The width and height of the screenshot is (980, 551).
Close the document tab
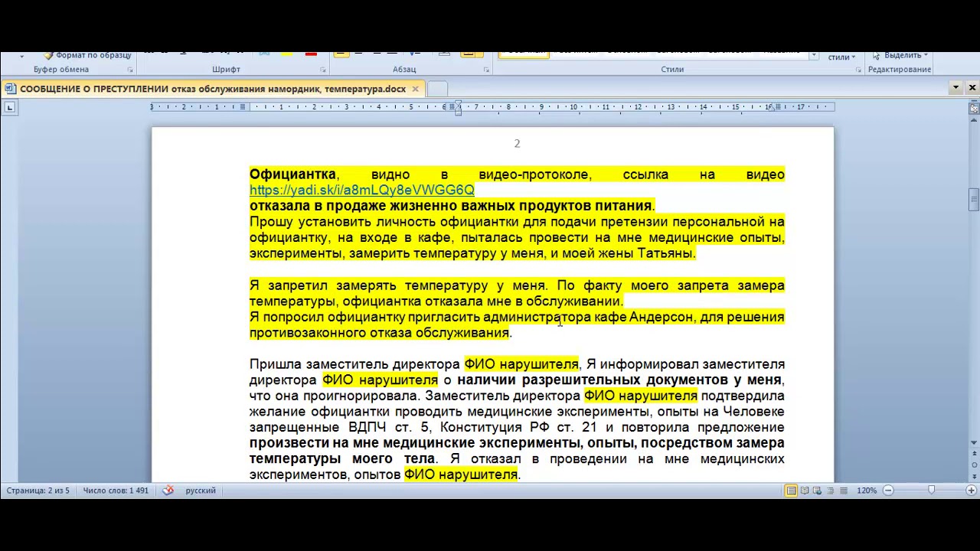pos(415,89)
